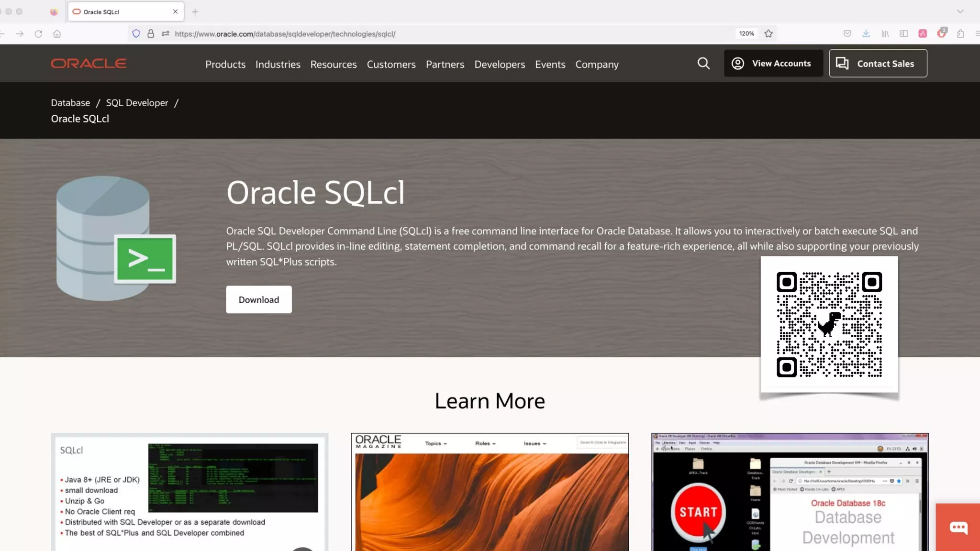Viewport: 980px width, 551px height.
Task: Open the Developers menu item
Action: 499,64
